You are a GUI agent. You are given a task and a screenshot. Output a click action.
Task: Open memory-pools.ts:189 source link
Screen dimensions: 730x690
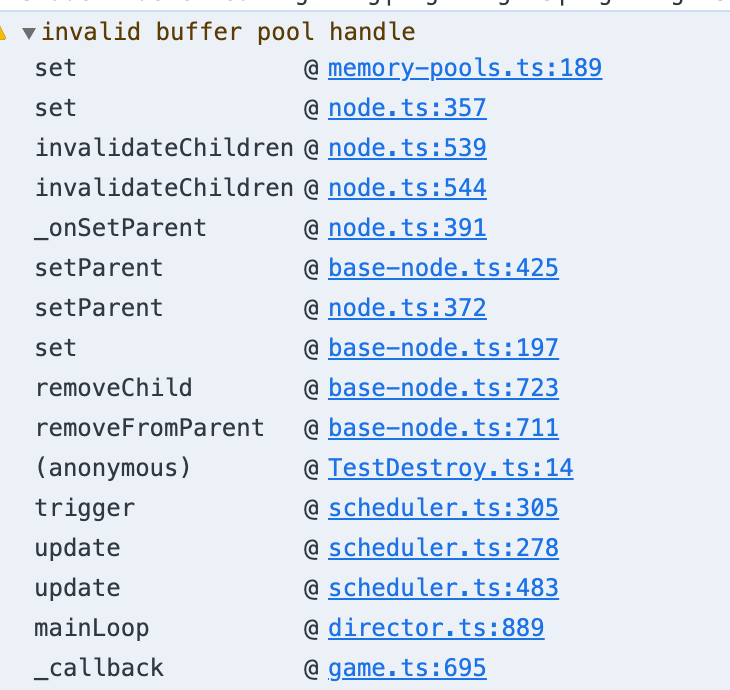464,68
